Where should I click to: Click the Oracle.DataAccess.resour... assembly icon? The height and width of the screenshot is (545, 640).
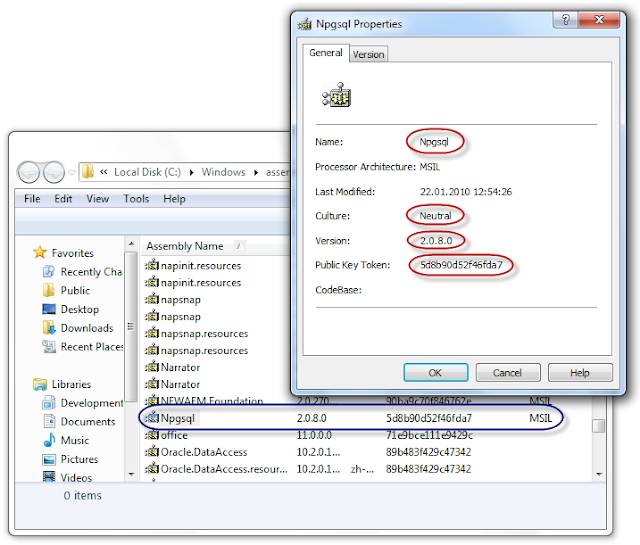152,468
